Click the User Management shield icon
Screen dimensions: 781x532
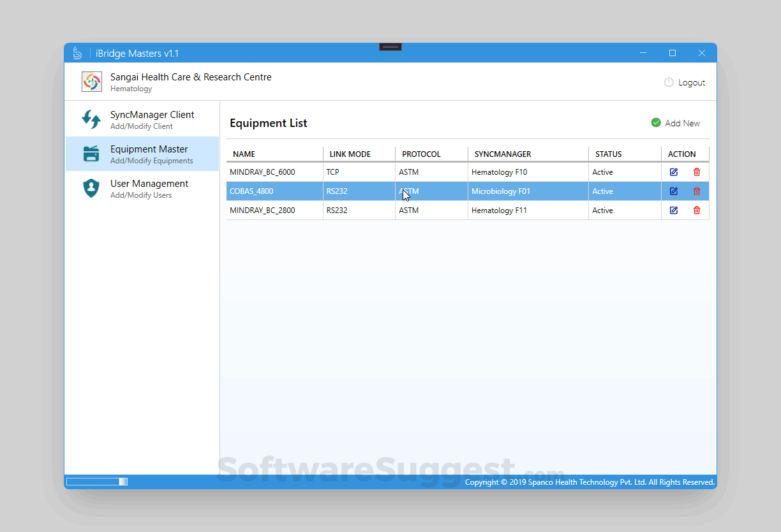tap(91, 188)
